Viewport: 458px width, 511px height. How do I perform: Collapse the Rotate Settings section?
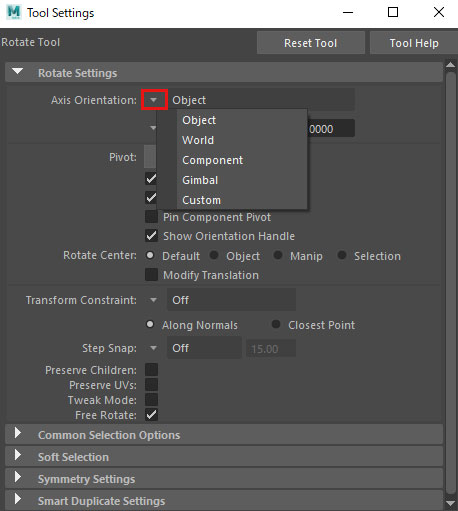18,72
